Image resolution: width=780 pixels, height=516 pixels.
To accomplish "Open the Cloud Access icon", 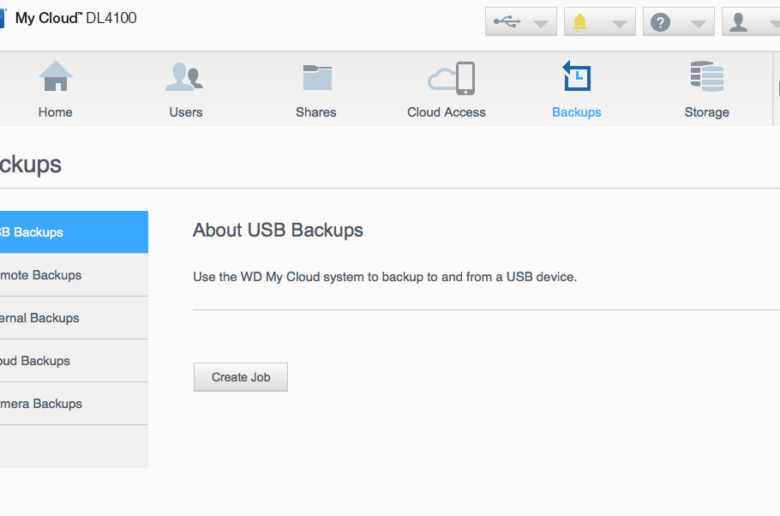I will (x=451, y=78).
